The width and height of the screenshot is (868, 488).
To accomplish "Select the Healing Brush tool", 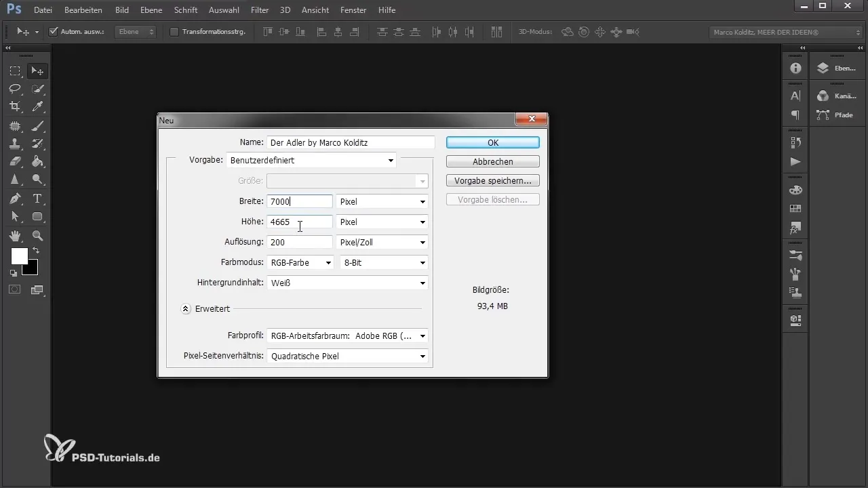I will 15,125.
